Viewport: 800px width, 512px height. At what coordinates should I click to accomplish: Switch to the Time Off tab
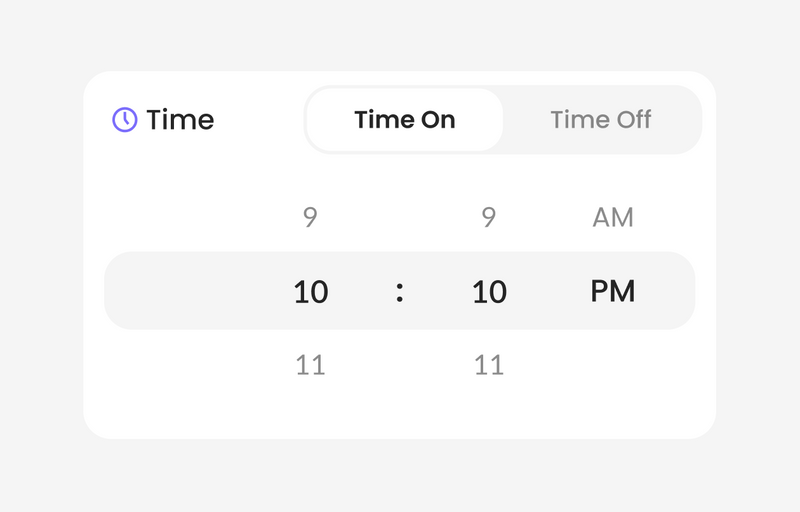[x=601, y=120]
